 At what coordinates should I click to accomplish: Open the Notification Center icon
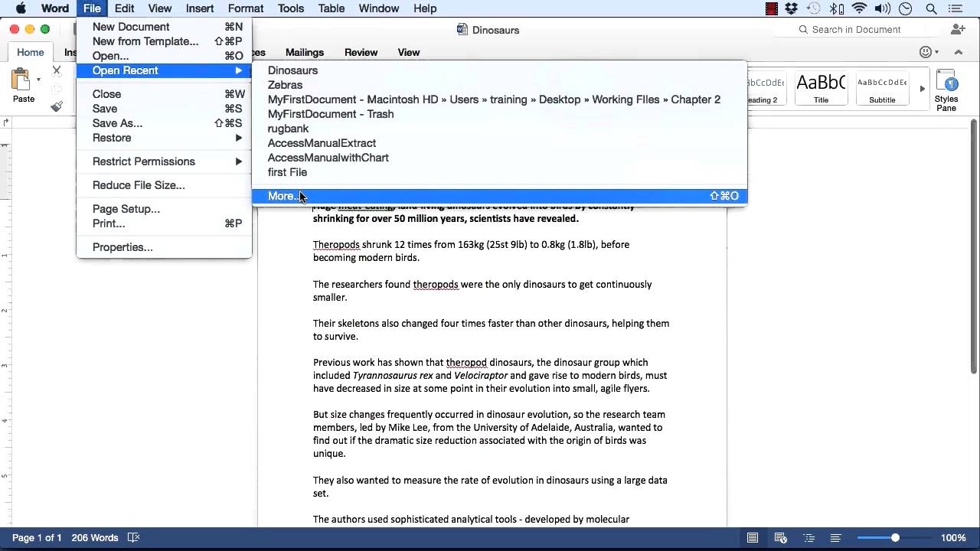click(957, 8)
